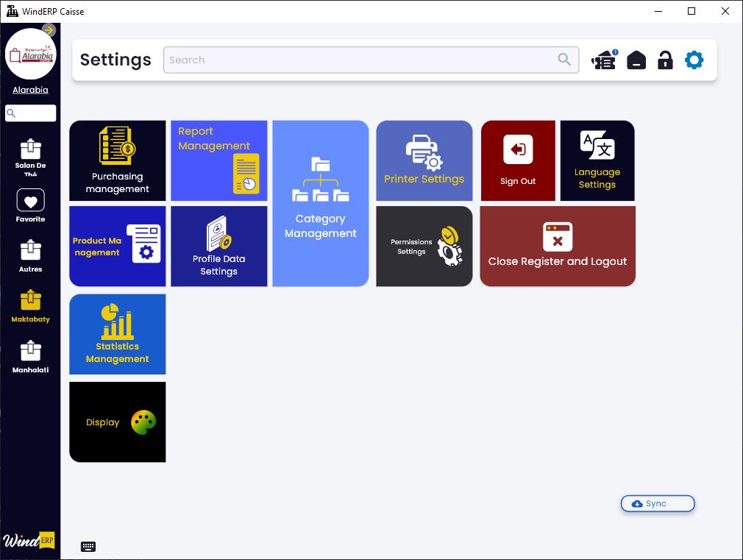
Task: Select the Salon De Thé category
Action: coord(30,157)
